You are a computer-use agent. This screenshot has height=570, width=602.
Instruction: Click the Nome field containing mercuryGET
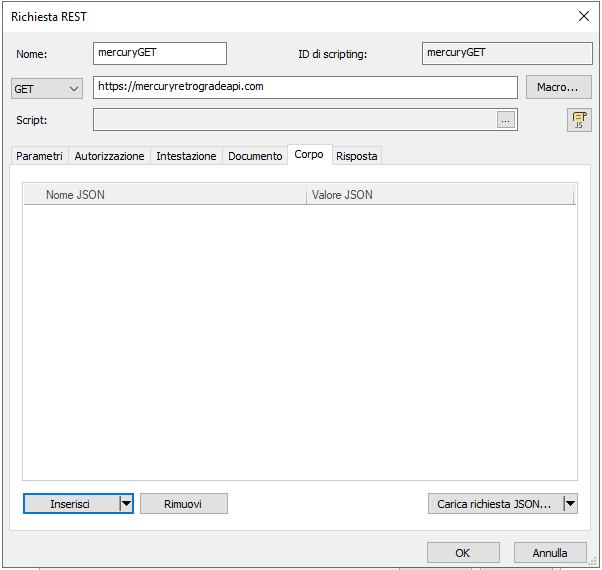pyautogui.click(x=160, y=53)
